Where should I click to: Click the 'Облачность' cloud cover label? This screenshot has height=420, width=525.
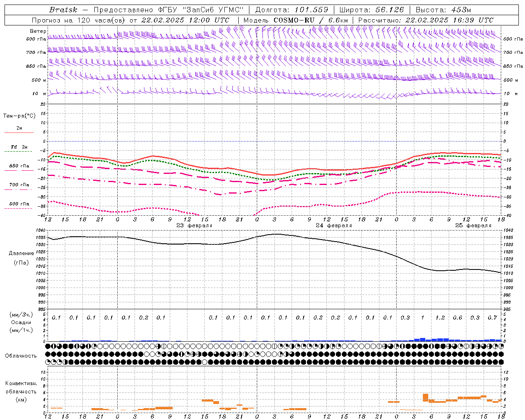(21, 356)
